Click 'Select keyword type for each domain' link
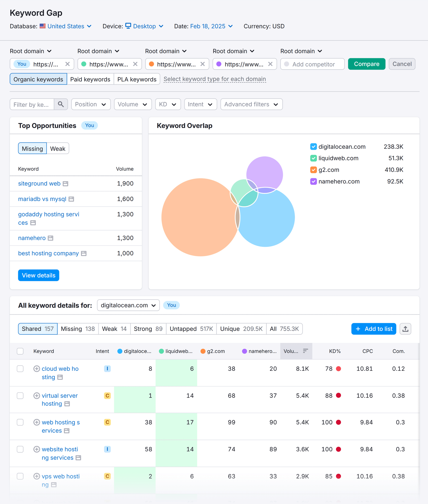428x504 pixels. pyautogui.click(x=215, y=79)
